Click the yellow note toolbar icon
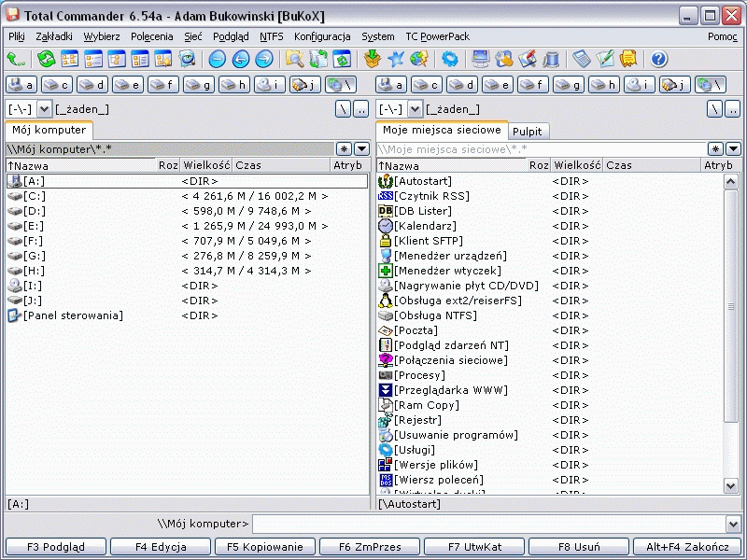The height and width of the screenshot is (560, 747). click(x=628, y=59)
